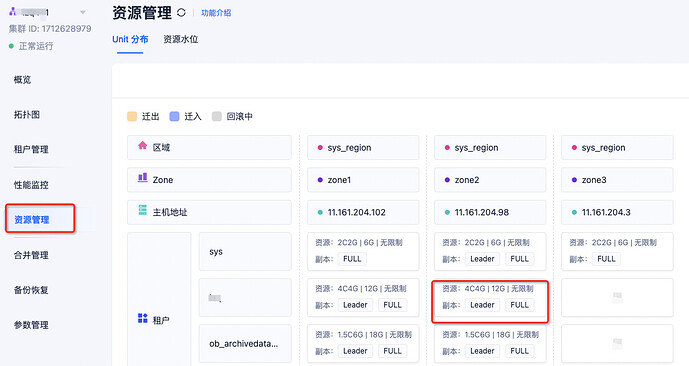
Task: Open 合并管理 in the sidebar
Action: click(31, 255)
